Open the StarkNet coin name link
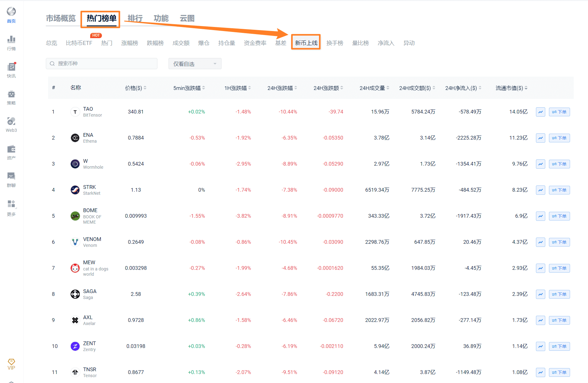Screen dimensions: 588x383 click(x=92, y=193)
